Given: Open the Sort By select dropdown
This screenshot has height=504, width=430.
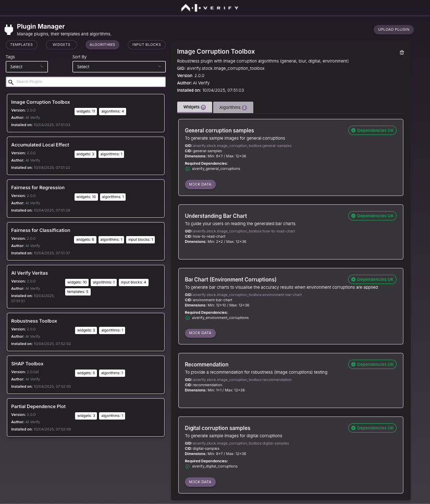Looking at the screenshot, I should pyautogui.click(x=119, y=67).
